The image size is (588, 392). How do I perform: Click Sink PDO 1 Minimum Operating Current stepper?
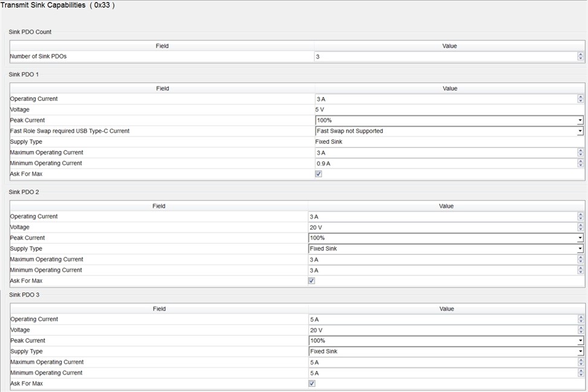click(580, 164)
